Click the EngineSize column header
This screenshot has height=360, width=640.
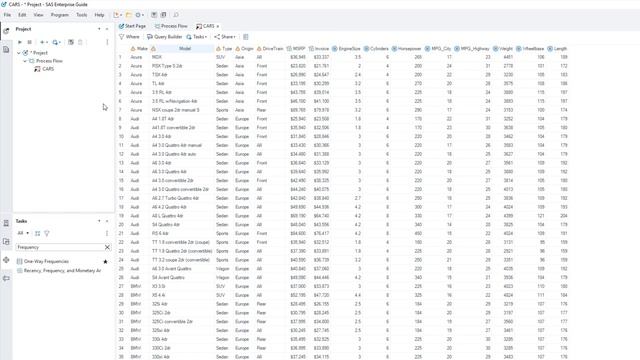click(346, 49)
